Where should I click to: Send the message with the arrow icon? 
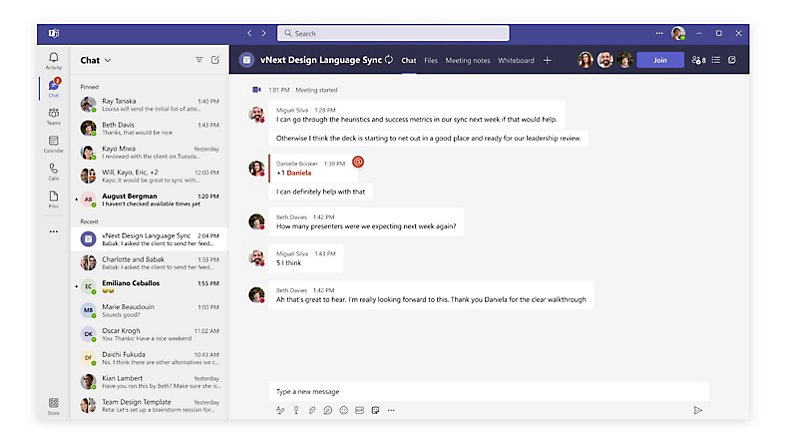click(697, 410)
